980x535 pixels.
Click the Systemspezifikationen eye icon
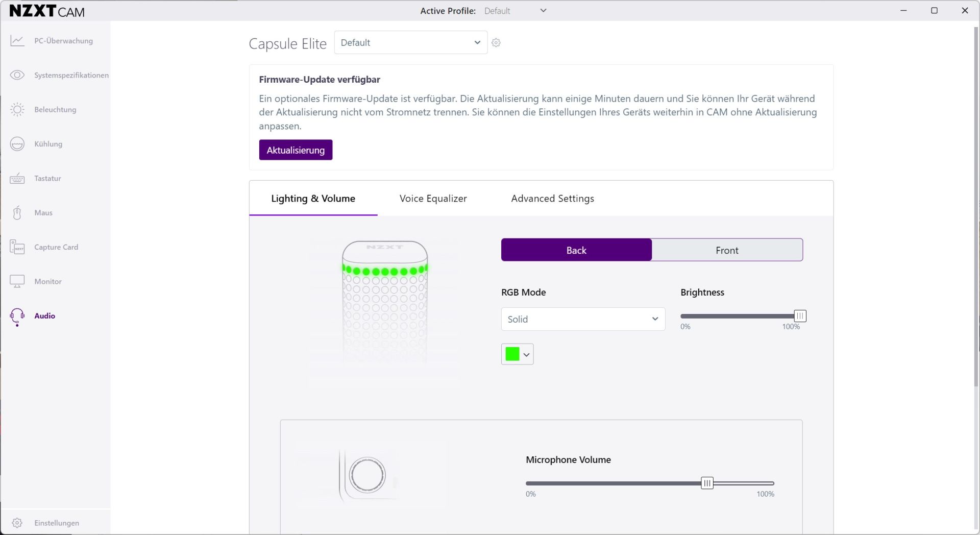tap(17, 75)
